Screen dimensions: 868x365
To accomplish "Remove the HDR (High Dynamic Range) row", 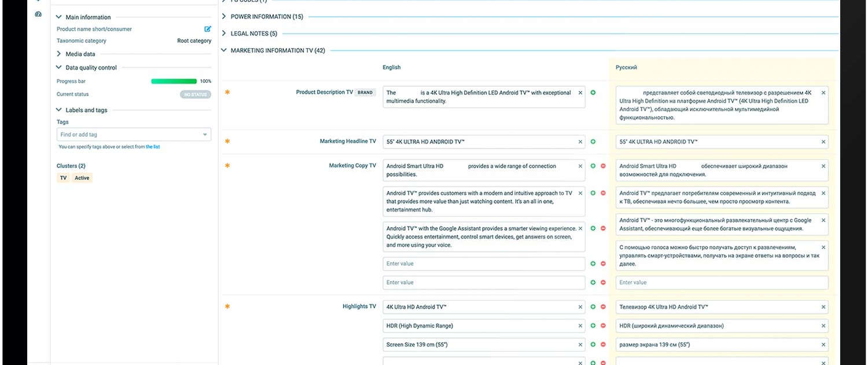I will point(603,326).
